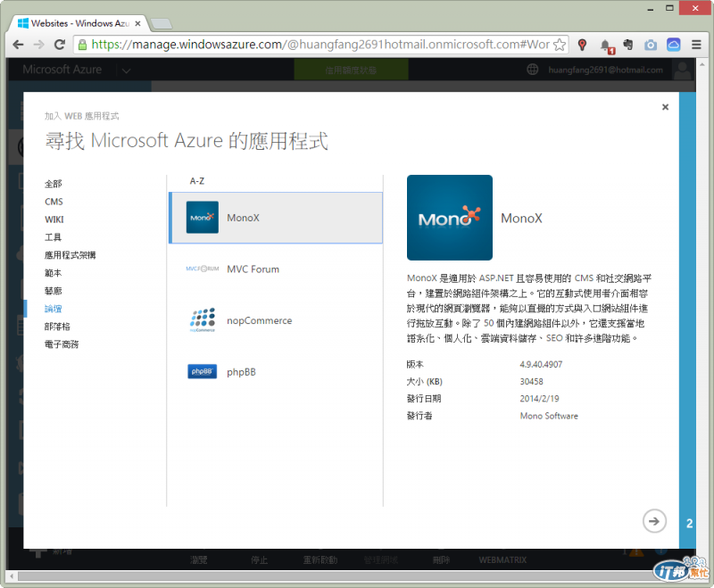Image resolution: width=714 pixels, height=588 pixels.
Task: Select the 範本 category
Action: tap(53, 273)
